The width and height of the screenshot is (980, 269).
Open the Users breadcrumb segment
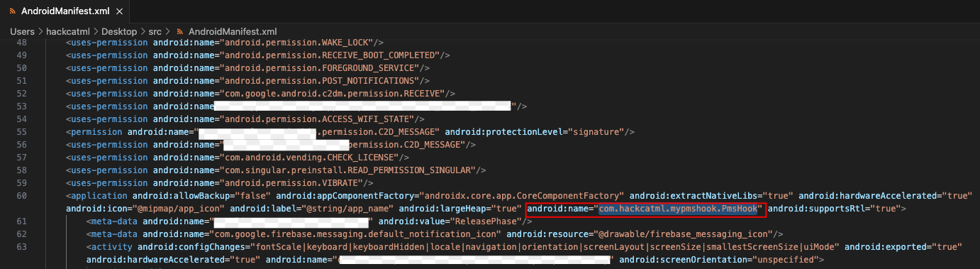click(22, 32)
